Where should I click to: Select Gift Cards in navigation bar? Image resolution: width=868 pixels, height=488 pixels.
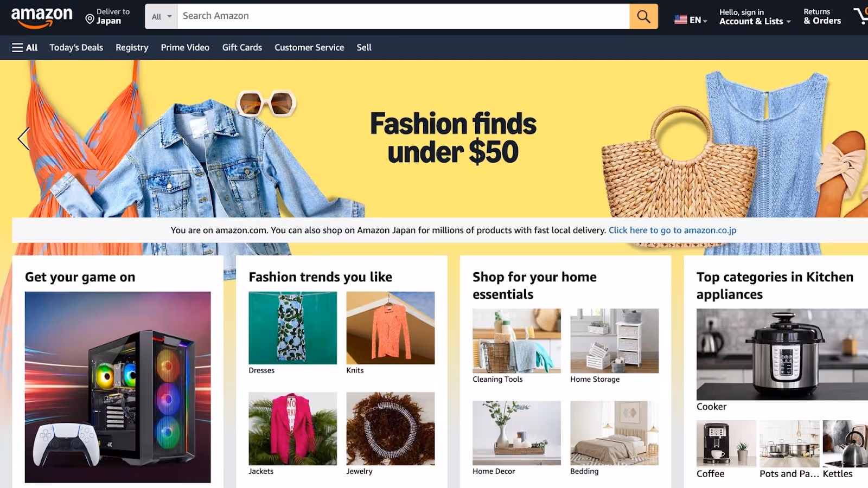[x=242, y=48]
